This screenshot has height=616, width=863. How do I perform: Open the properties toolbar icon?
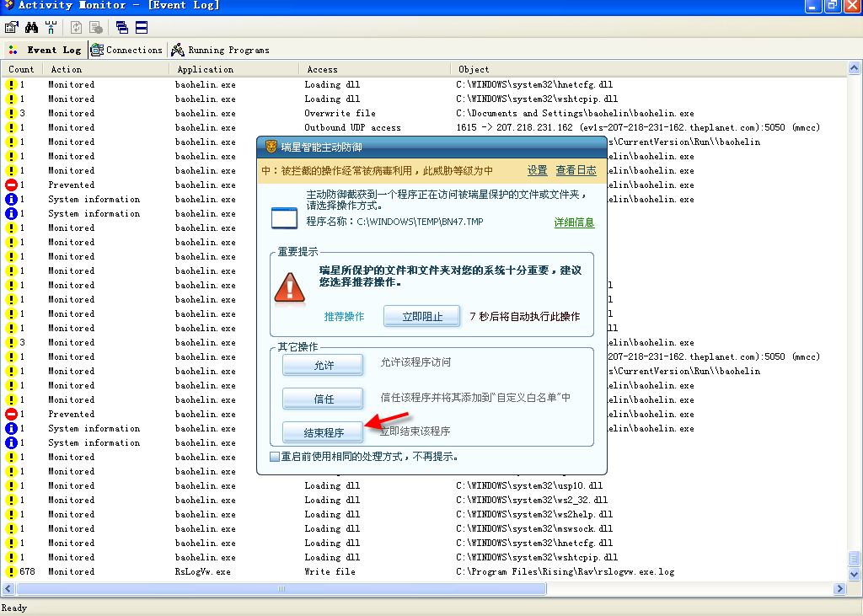[12, 27]
